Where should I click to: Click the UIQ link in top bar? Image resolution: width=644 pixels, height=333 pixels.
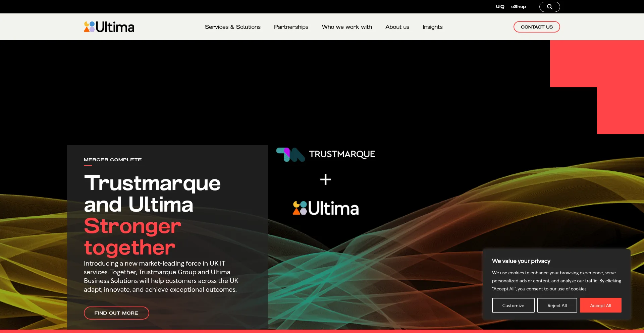point(500,7)
